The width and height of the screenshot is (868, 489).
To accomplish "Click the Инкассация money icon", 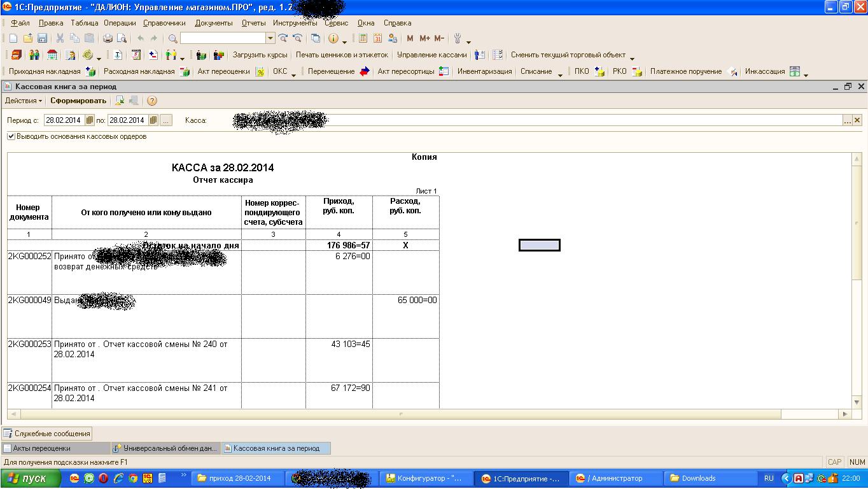I will 795,71.
